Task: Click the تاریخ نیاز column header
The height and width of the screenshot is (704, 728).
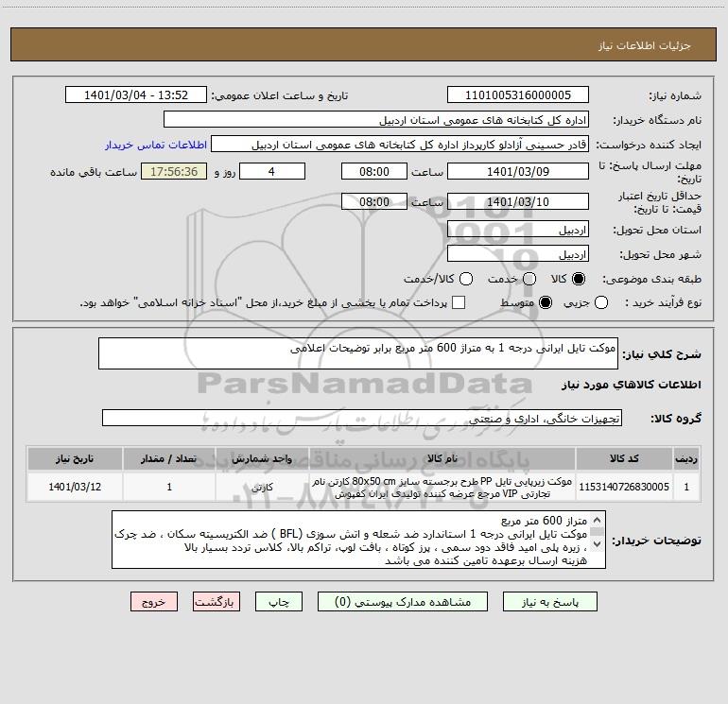Action: (75, 458)
